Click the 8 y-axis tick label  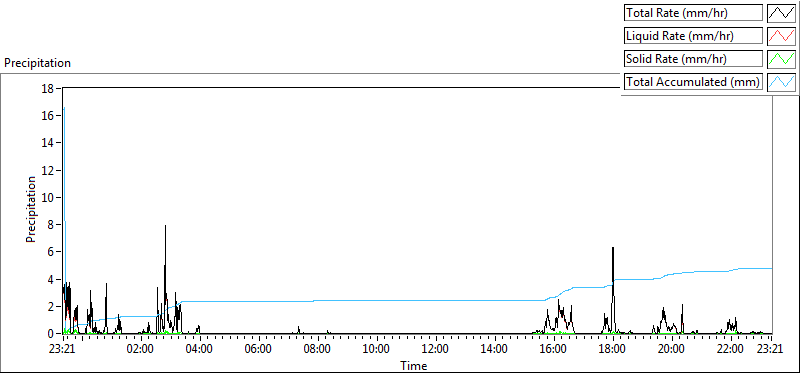point(52,225)
